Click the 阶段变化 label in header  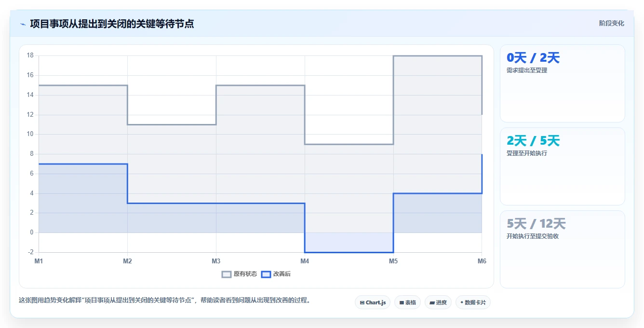tap(611, 23)
